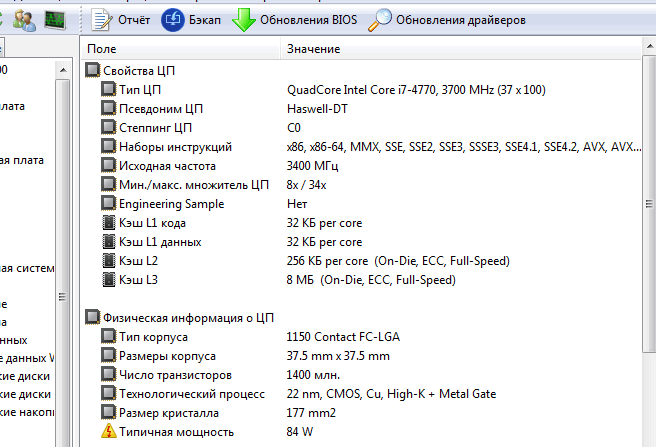Select the Размеры корпуса row icon
Screen dimensions: 656x447
click(x=108, y=356)
